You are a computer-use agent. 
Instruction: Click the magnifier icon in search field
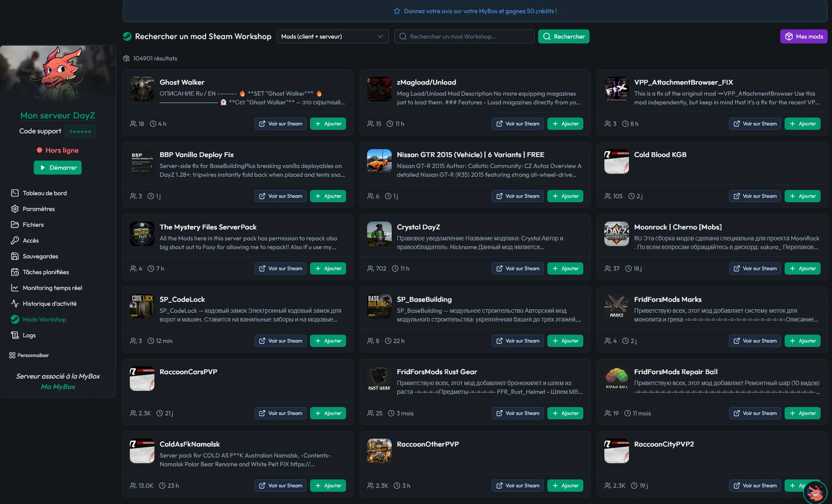[x=403, y=36]
